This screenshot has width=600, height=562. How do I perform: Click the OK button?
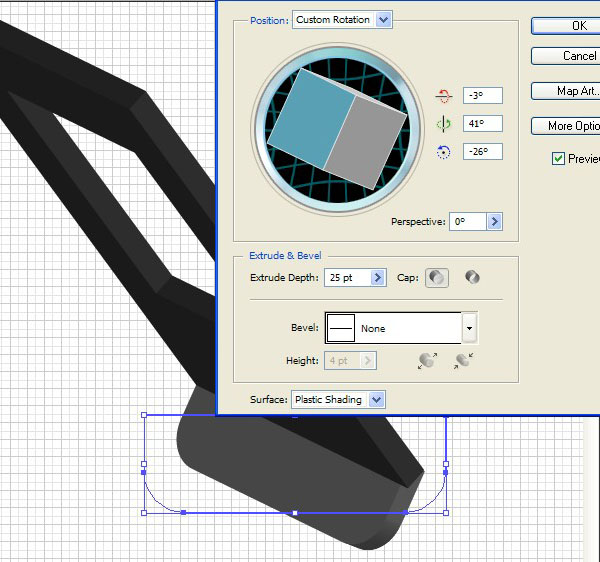[x=566, y=26]
